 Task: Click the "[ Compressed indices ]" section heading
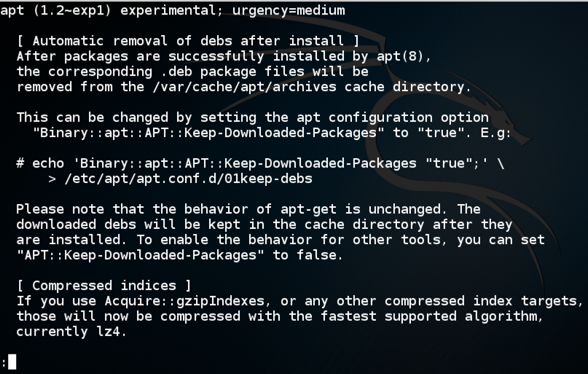(104, 286)
